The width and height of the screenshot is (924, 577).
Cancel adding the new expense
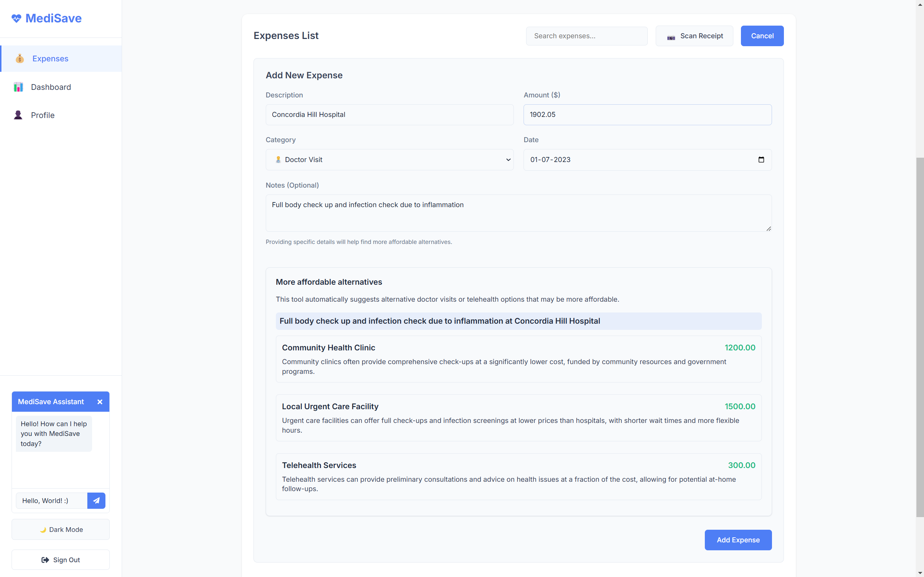coord(762,36)
